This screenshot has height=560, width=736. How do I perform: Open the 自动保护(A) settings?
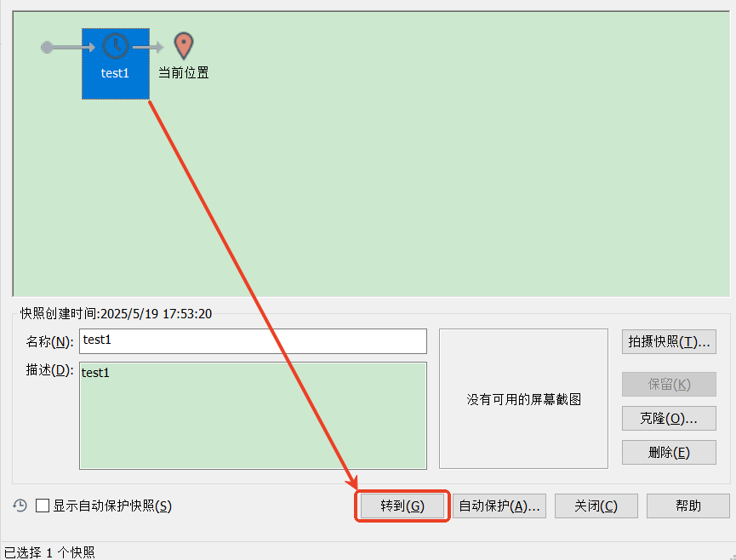click(499, 506)
